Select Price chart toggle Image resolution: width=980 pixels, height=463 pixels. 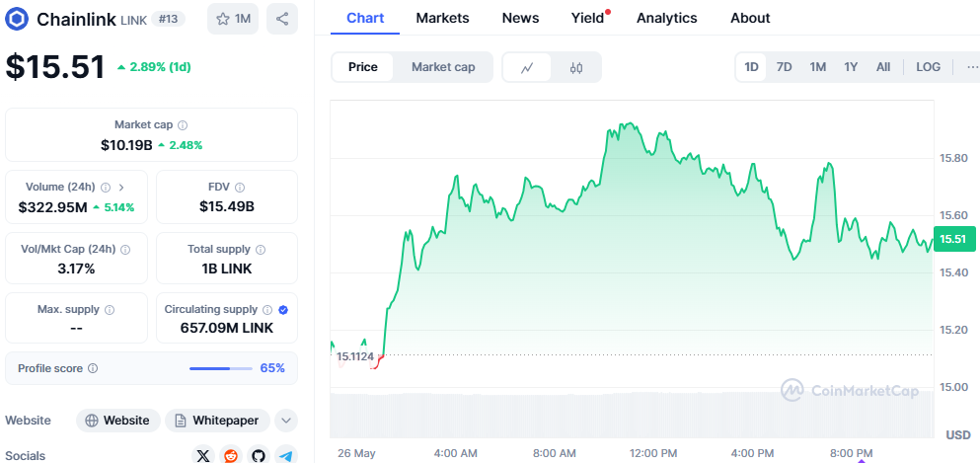(x=362, y=67)
